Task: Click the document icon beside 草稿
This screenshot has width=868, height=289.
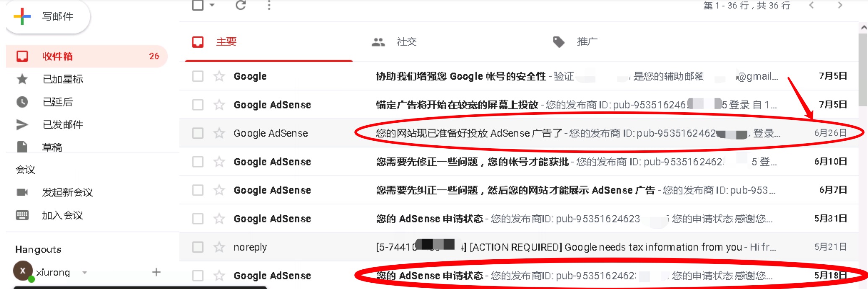Action: click(x=22, y=147)
